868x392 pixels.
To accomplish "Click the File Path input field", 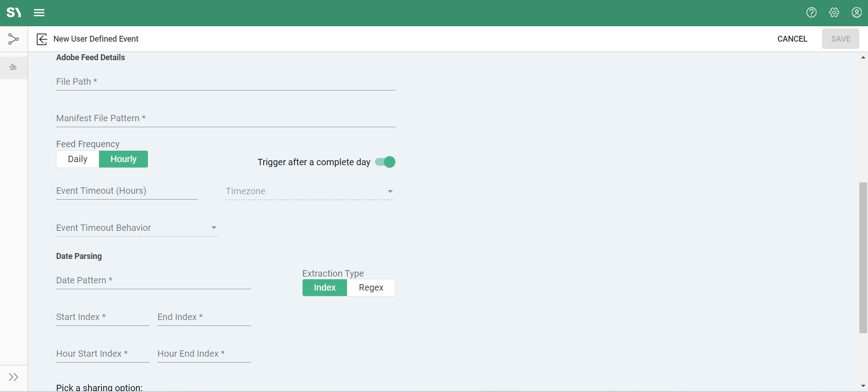I will (x=225, y=82).
